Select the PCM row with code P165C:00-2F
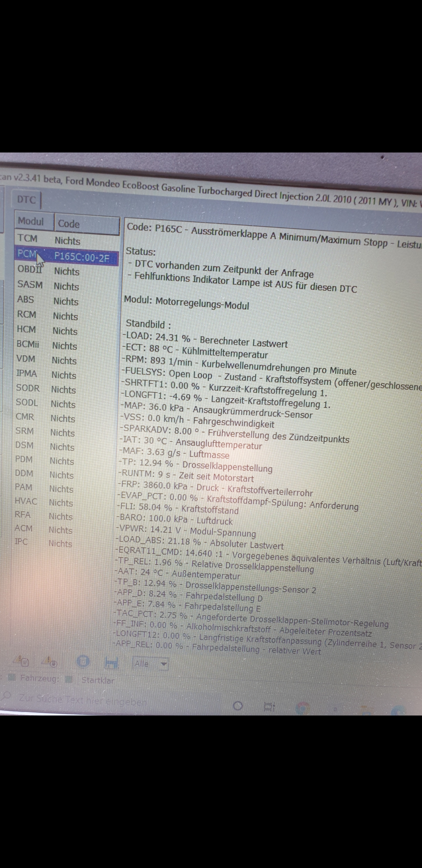This screenshot has width=422, height=868. pyautogui.click(x=66, y=256)
